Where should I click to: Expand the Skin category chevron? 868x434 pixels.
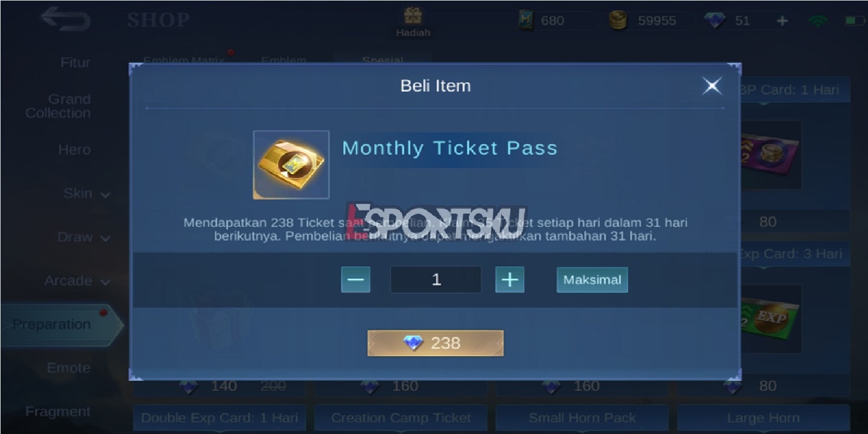105,195
